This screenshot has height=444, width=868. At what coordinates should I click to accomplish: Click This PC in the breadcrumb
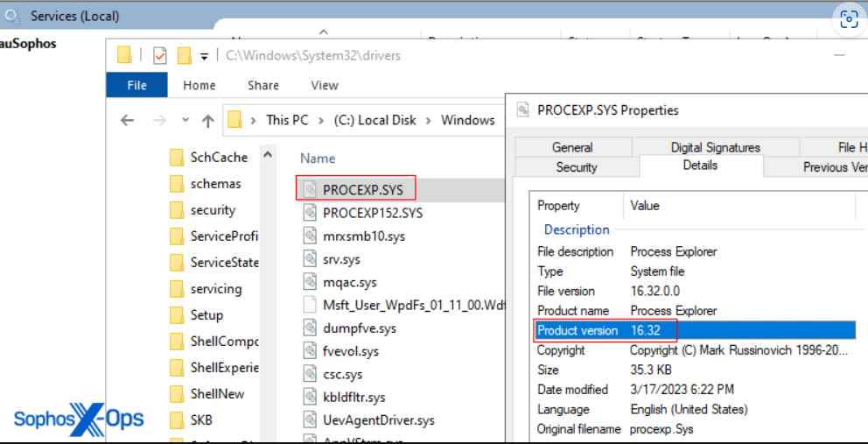pos(287,120)
